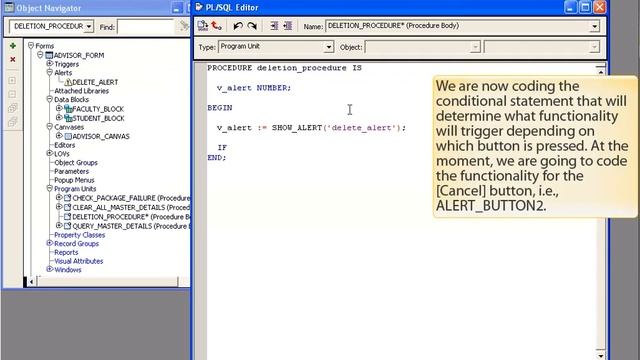Select Attached Libraries in the tree
This screenshot has width=640, height=360.
tap(82, 91)
